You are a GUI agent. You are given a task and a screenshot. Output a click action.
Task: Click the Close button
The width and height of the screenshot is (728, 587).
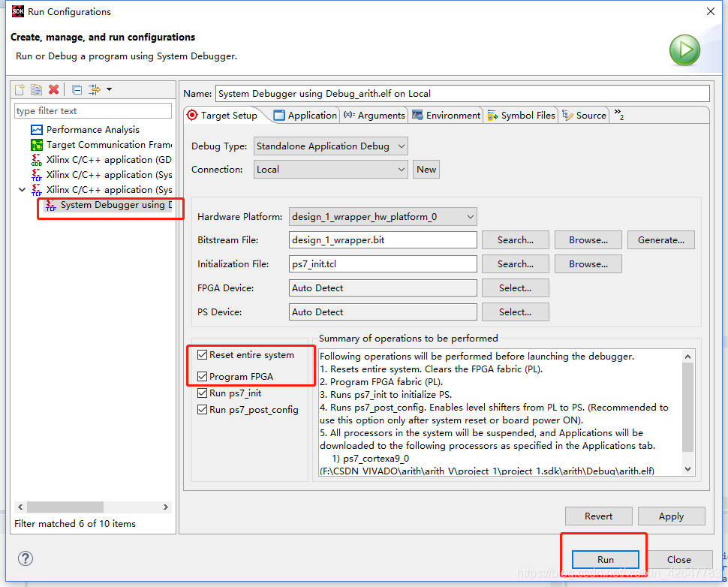tap(679, 559)
